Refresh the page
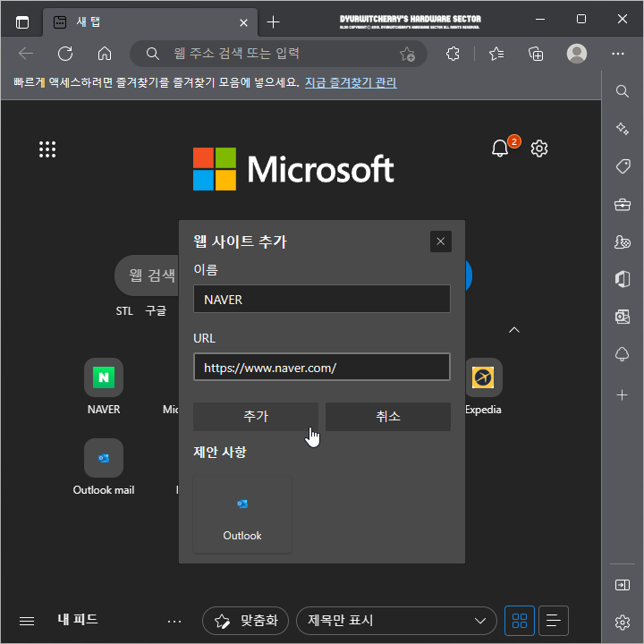 65,54
